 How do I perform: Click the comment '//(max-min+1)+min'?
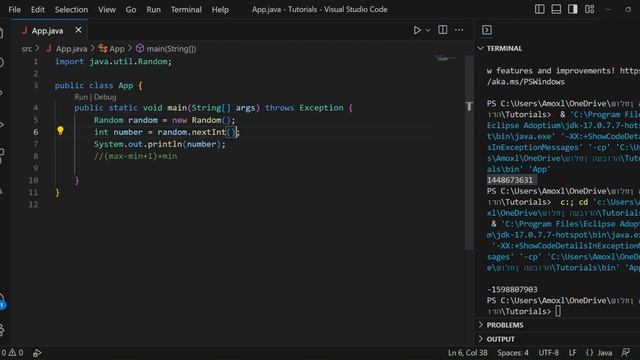[x=136, y=156]
